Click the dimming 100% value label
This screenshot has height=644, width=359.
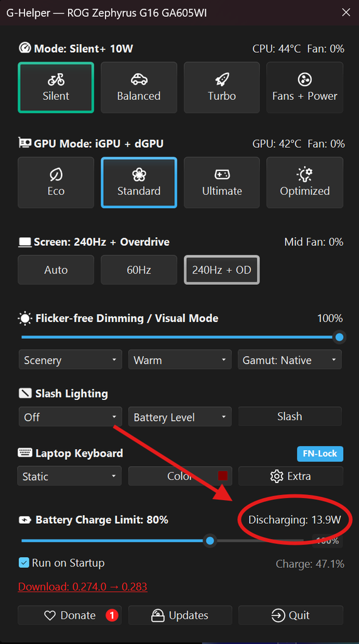pos(330,318)
